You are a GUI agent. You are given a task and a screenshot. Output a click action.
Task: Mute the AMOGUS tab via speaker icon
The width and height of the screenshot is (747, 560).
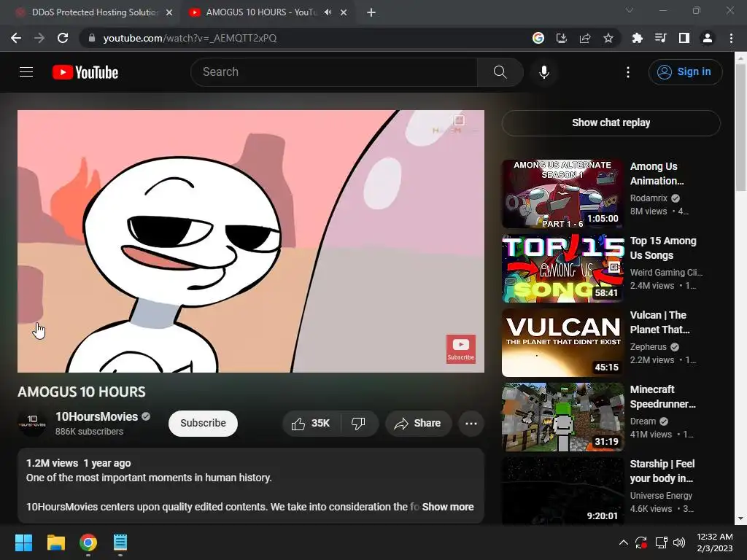coord(328,12)
